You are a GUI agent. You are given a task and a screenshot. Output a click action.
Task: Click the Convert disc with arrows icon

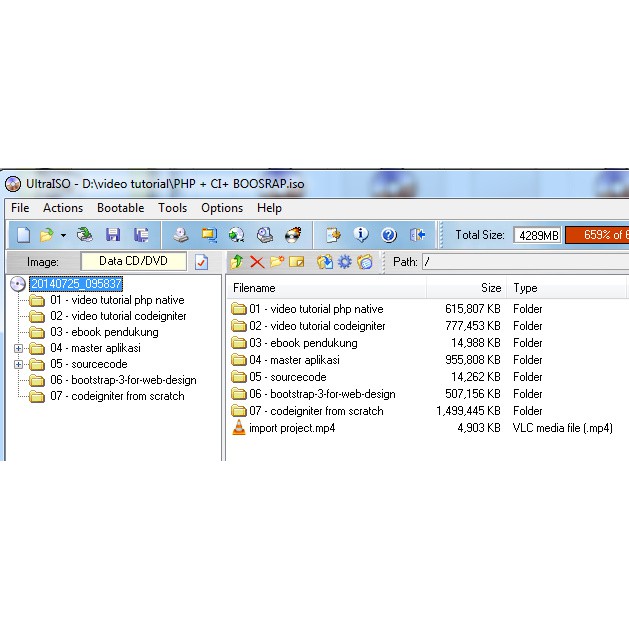coord(237,235)
